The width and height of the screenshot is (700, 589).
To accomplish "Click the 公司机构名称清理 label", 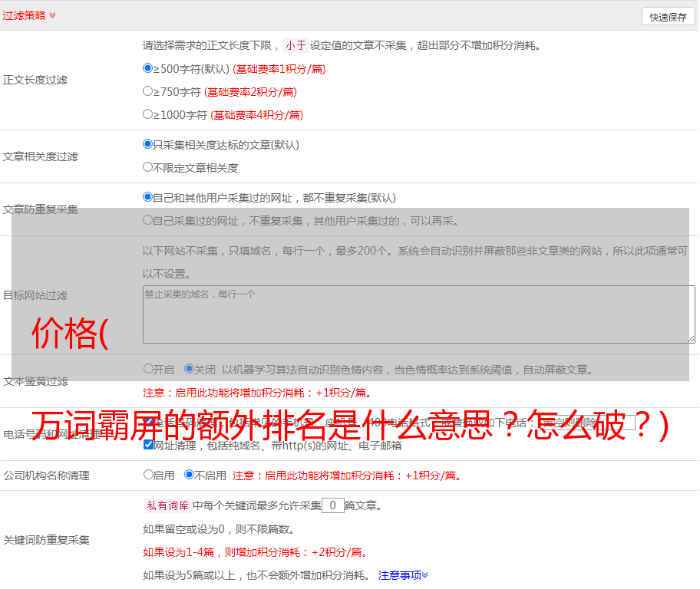I will point(46,475).
